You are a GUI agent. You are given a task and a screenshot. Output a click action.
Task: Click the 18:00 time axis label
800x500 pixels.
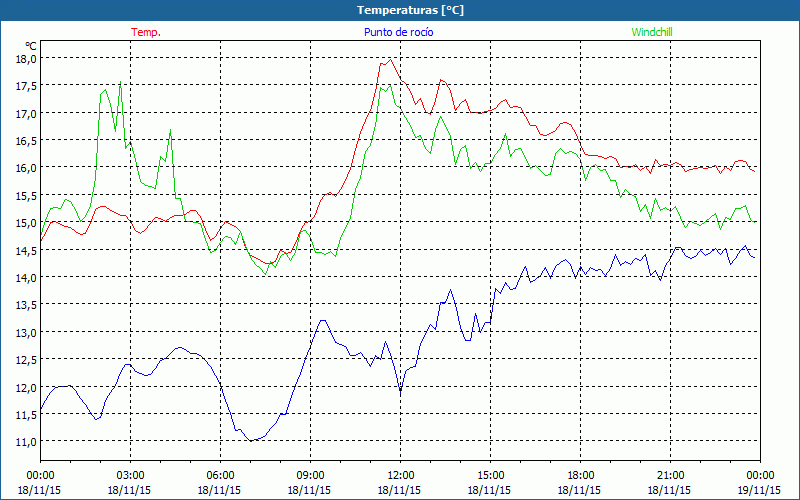pyautogui.click(x=580, y=476)
